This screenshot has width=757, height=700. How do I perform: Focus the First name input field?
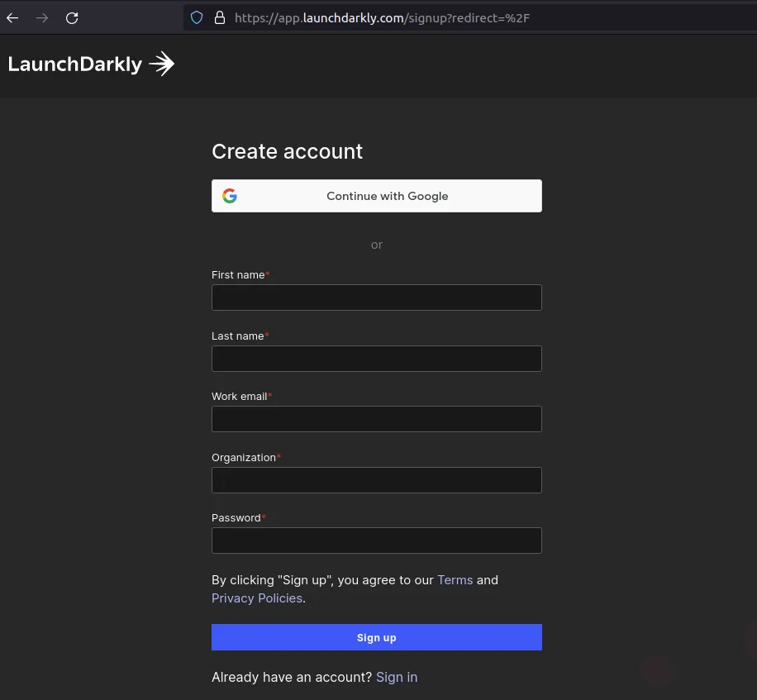(377, 298)
